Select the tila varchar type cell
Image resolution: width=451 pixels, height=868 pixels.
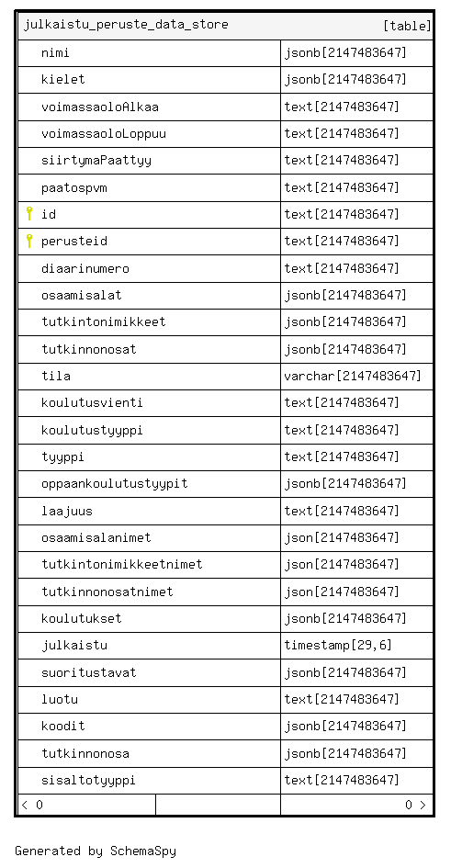click(356, 377)
